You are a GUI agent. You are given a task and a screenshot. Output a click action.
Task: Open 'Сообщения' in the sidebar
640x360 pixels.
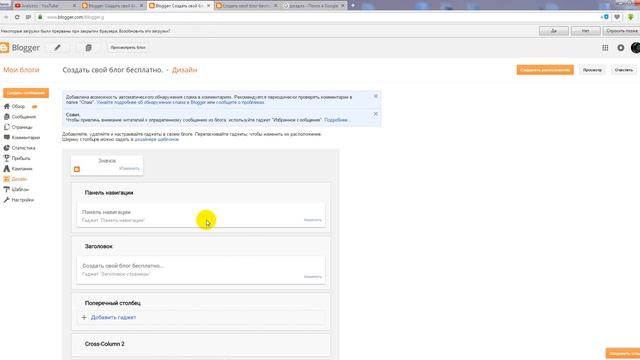(24, 117)
